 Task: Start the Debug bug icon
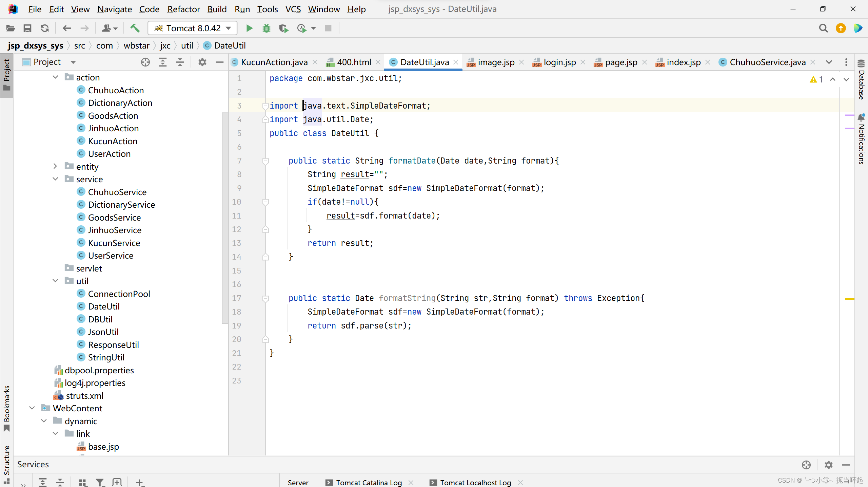coord(267,28)
